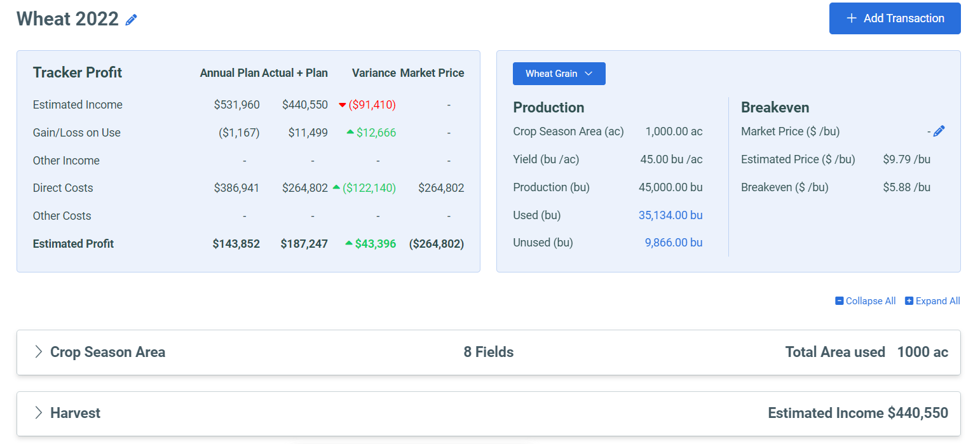Click the dash value beside Market Price
This screenshot has height=444, width=980.
pyautogui.click(x=928, y=131)
